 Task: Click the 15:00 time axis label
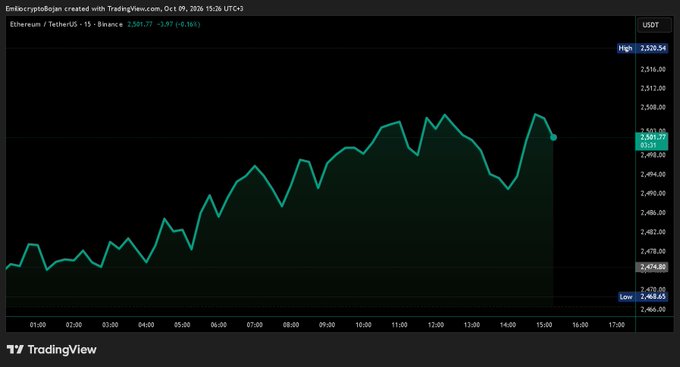click(544, 325)
